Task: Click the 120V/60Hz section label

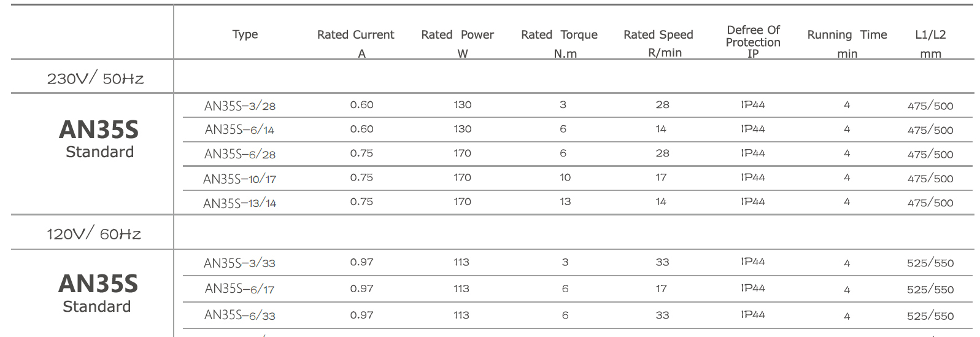Action: [94, 233]
